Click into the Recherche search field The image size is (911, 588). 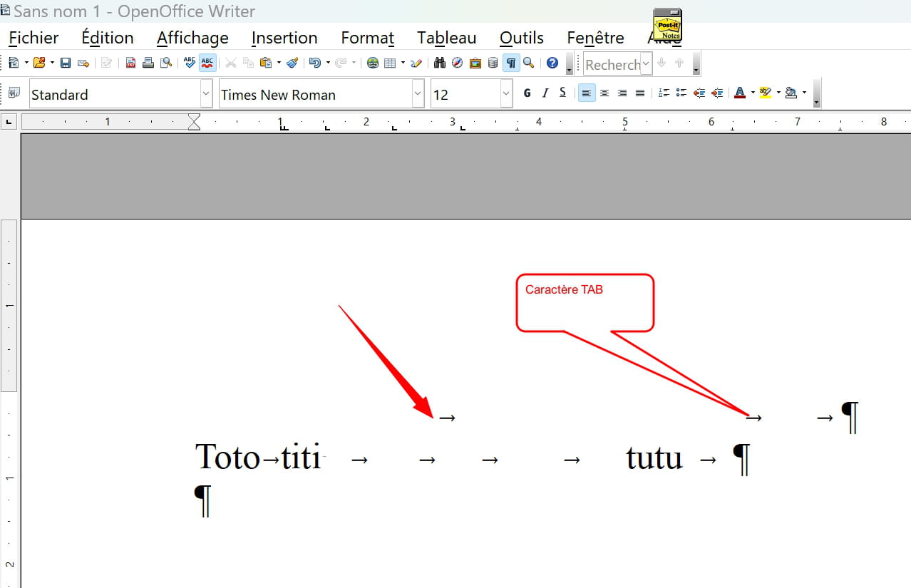[x=612, y=65]
